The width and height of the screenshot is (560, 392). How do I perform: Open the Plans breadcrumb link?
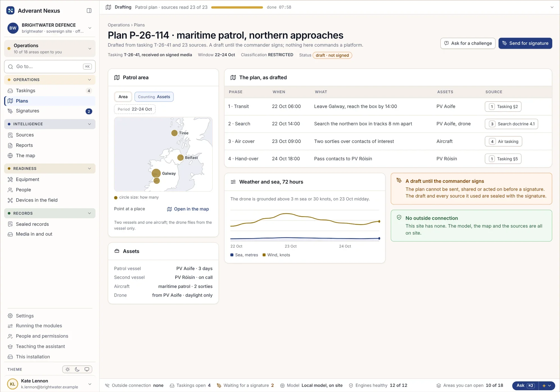click(139, 25)
